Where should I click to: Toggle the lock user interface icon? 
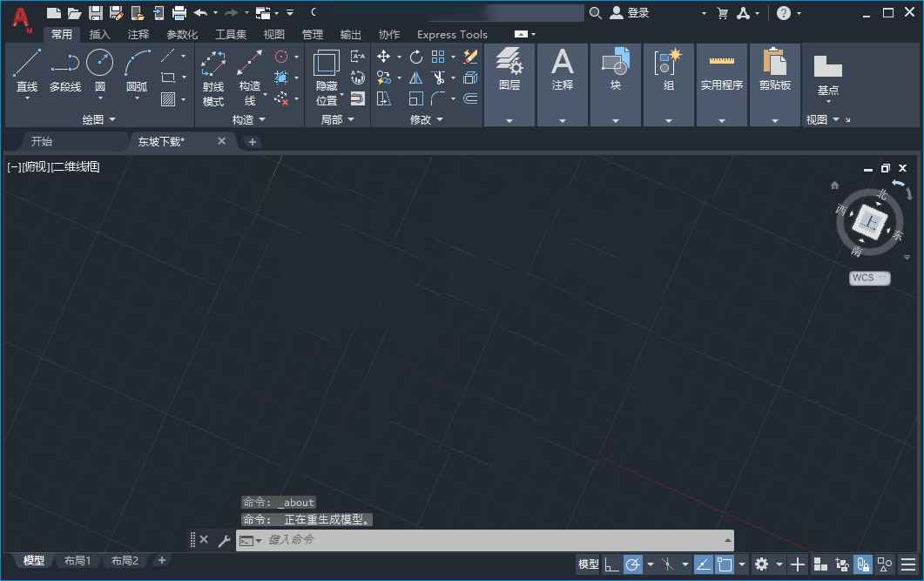(863, 564)
